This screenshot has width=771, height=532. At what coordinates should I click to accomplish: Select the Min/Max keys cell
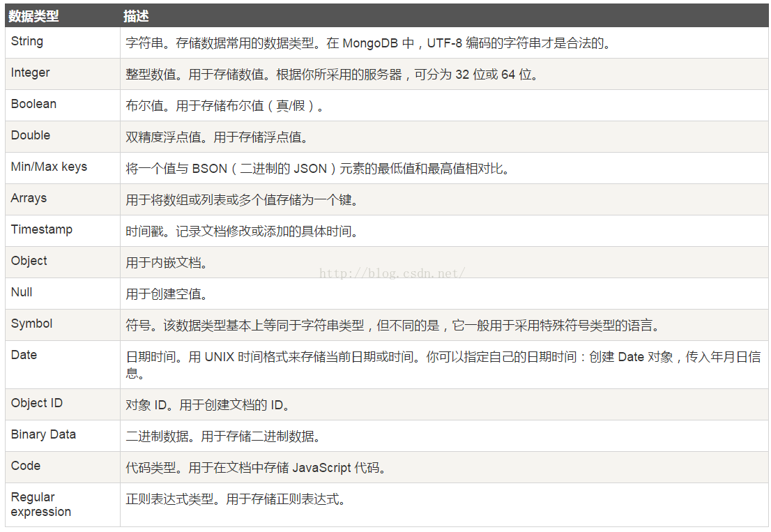pos(63,168)
